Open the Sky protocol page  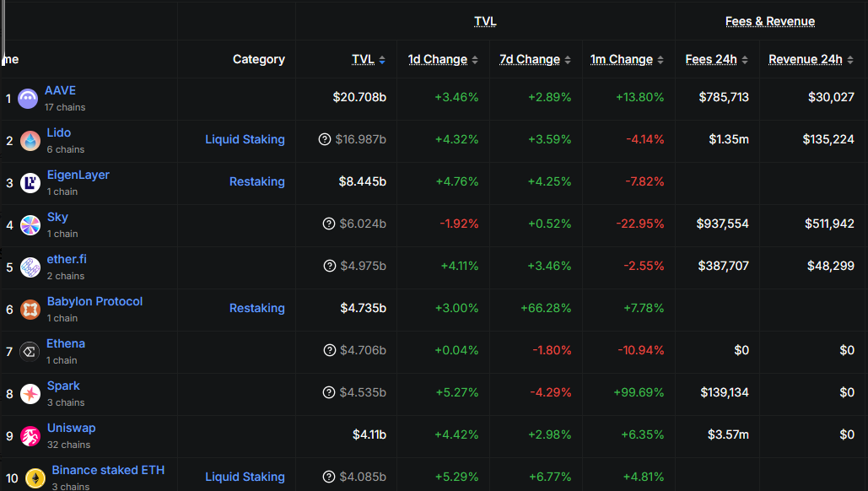(x=57, y=217)
